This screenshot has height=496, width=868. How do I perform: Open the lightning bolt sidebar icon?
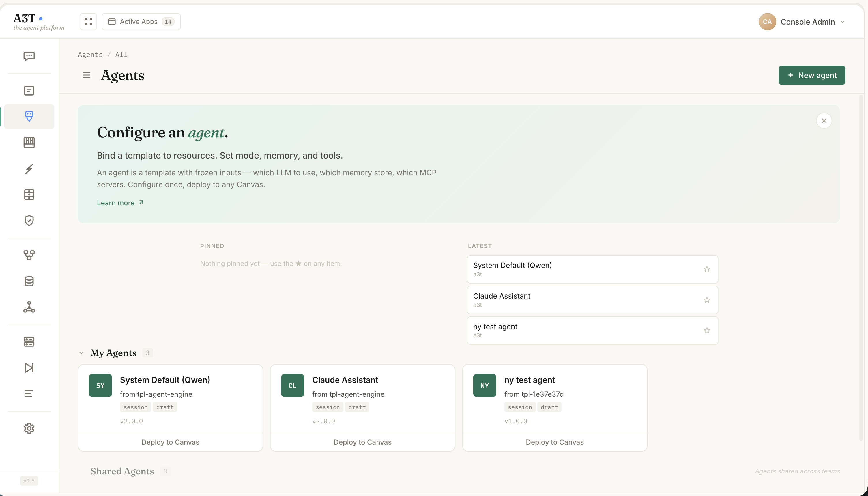pos(29,169)
